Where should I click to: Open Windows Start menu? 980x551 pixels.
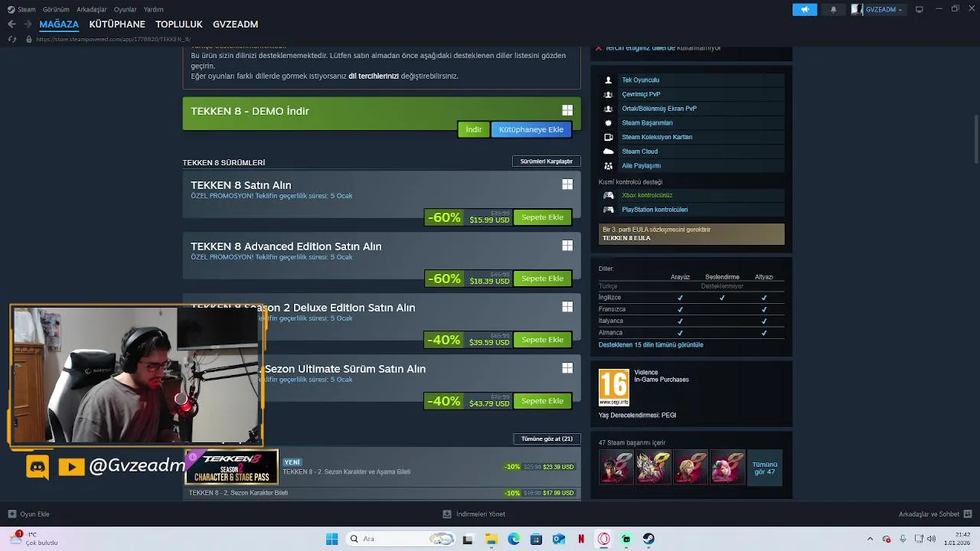[x=332, y=539]
